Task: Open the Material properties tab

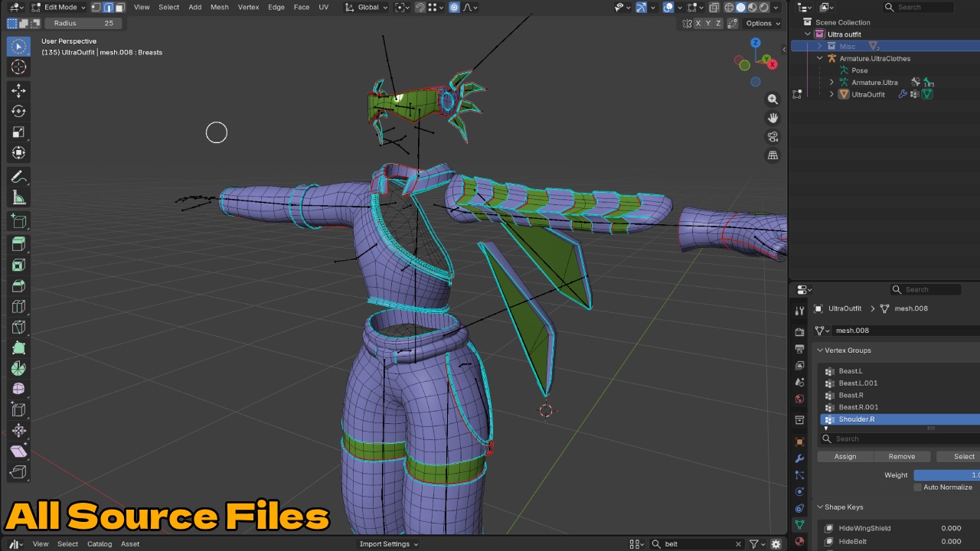Action: click(x=799, y=541)
